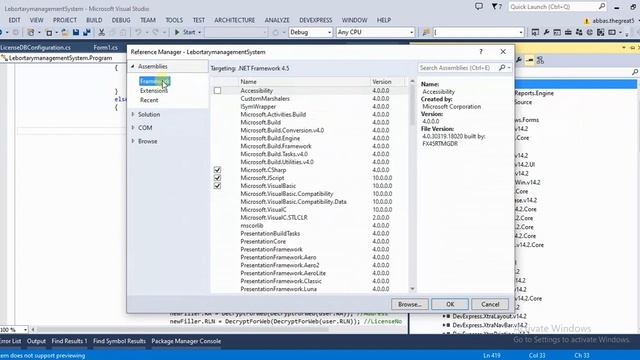Click the wrench properties toolbar icon

(546, 32)
